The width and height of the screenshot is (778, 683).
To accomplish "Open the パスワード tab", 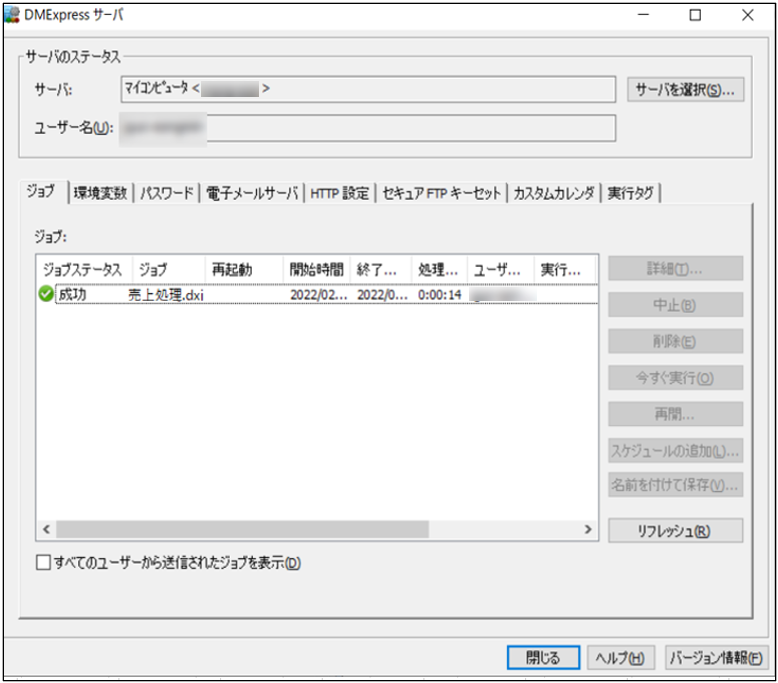I will pos(167,194).
